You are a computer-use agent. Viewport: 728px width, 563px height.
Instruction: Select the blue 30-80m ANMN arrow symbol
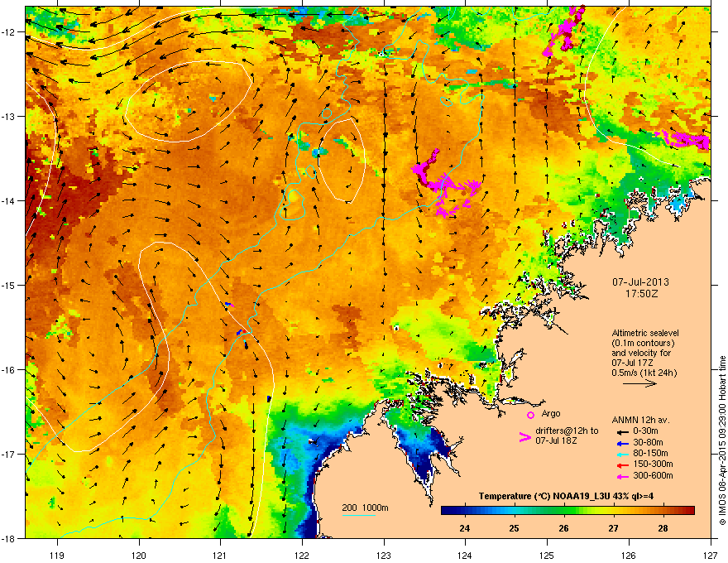pos(622,443)
